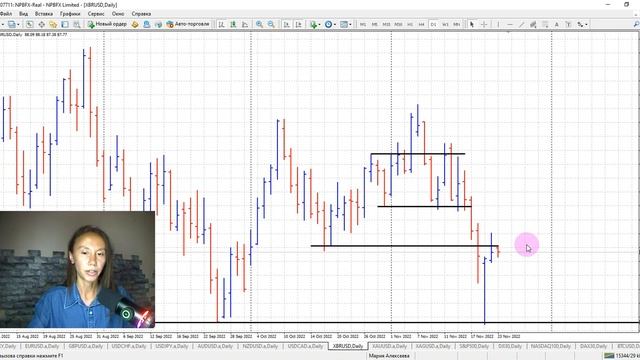Click the Новый ордер button
This screenshot has width=640, height=360.
pos(107,24)
